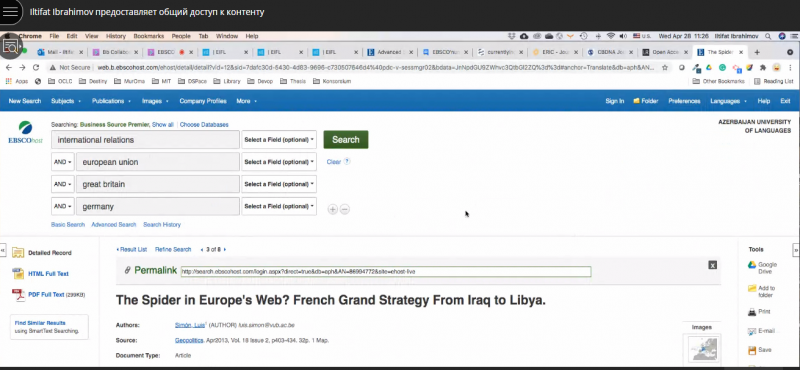This screenshot has height=370, width=800.
Task: Click Choose Databases link
Action: click(204, 125)
